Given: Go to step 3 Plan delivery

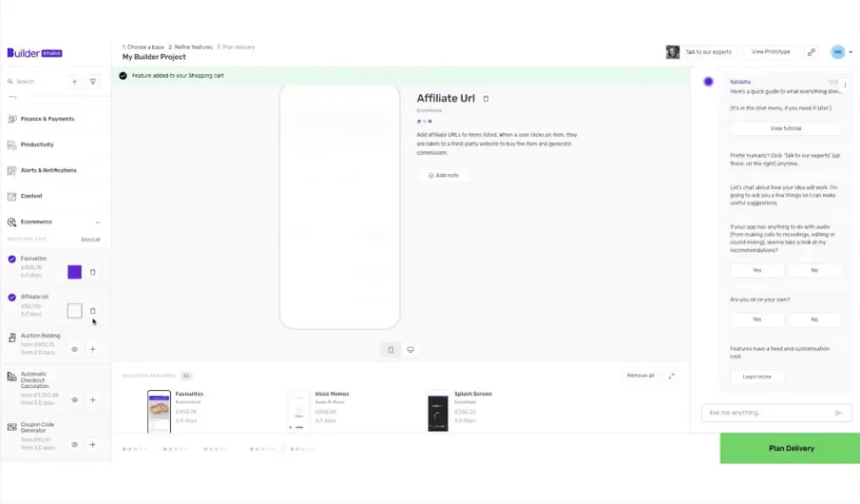Looking at the screenshot, I should (x=236, y=47).
